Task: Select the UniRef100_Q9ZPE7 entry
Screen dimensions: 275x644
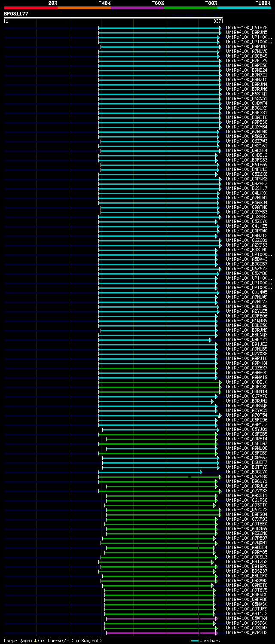Action: point(247,183)
